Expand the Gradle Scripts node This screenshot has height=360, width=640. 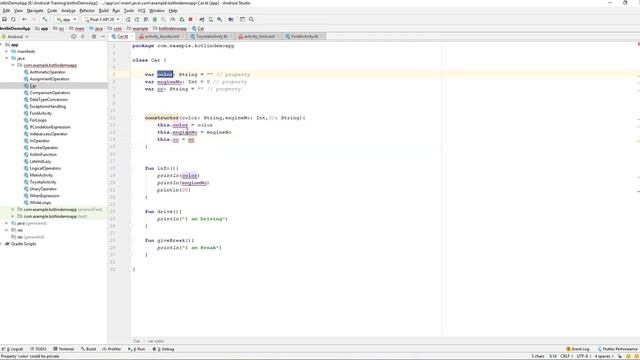click(x=2, y=244)
